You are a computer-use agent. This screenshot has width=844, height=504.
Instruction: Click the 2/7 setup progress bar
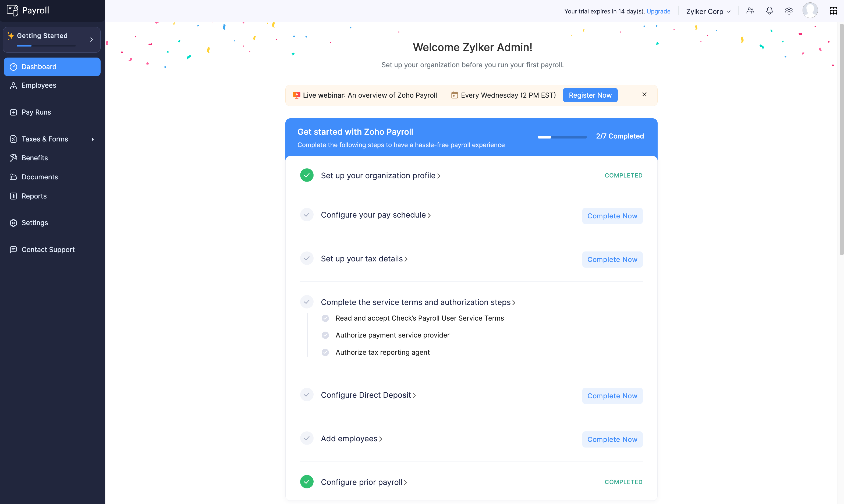click(562, 137)
